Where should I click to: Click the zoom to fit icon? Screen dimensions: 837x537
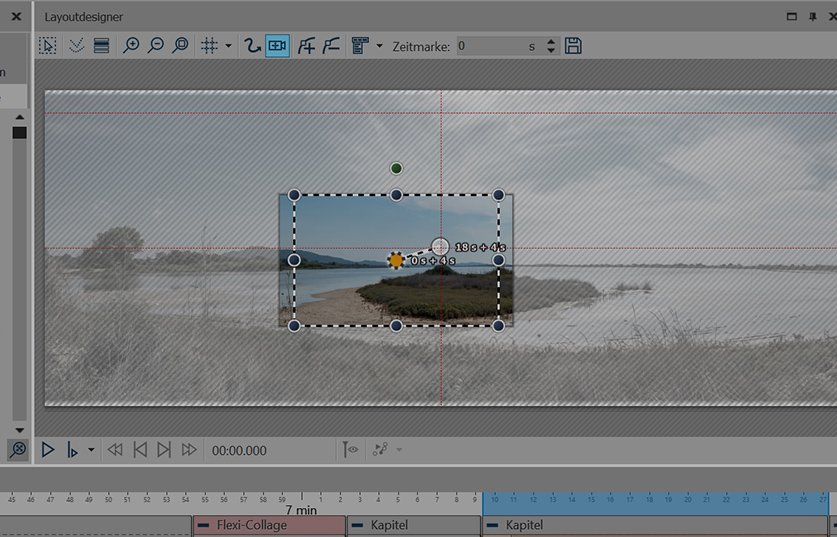(x=180, y=46)
